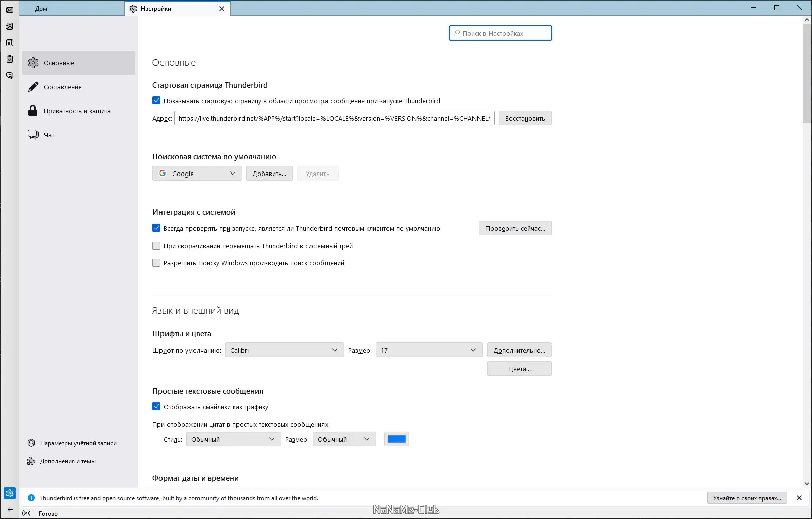The image size is (812, 519).
Task: Focus the settings search field
Action: tap(501, 33)
